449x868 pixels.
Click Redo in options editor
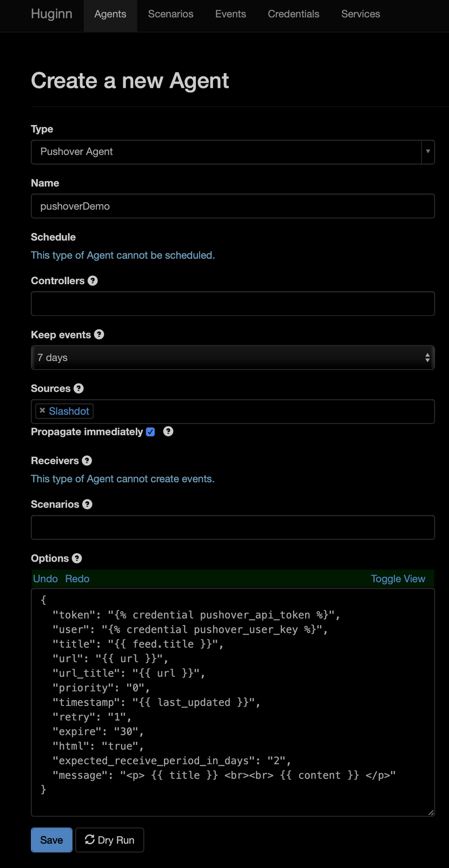coord(77,579)
